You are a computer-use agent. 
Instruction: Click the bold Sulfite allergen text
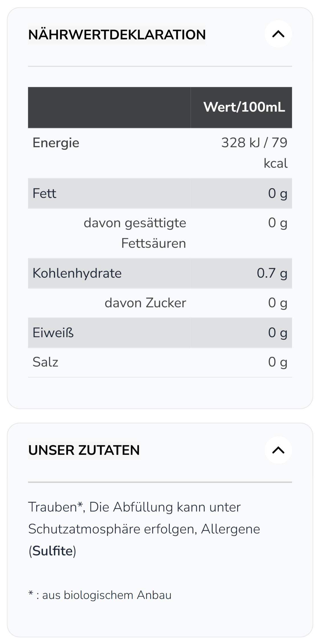(x=53, y=551)
